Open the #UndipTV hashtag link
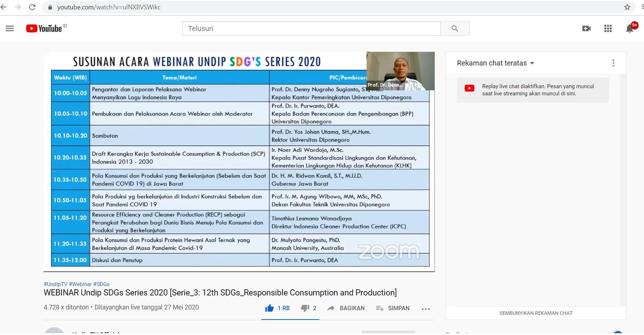The height and width of the screenshot is (335, 644). 55,284
